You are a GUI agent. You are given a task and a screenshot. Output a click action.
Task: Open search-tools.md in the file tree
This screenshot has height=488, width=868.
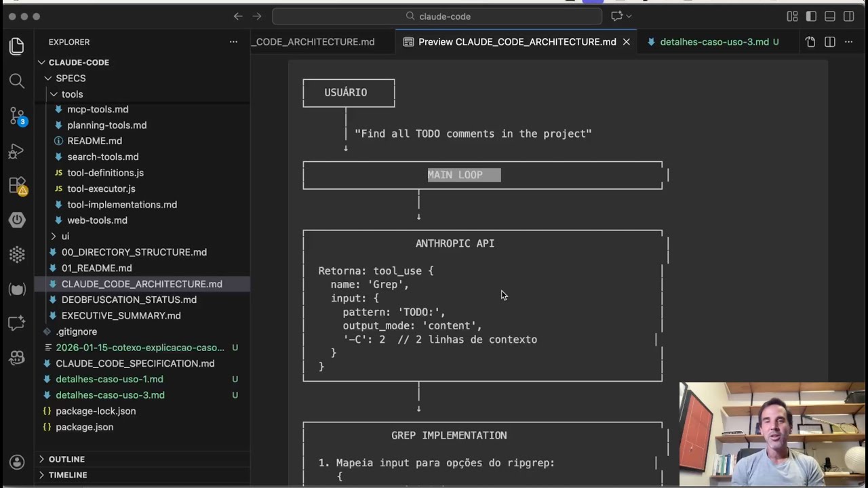click(x=102, y=157)
